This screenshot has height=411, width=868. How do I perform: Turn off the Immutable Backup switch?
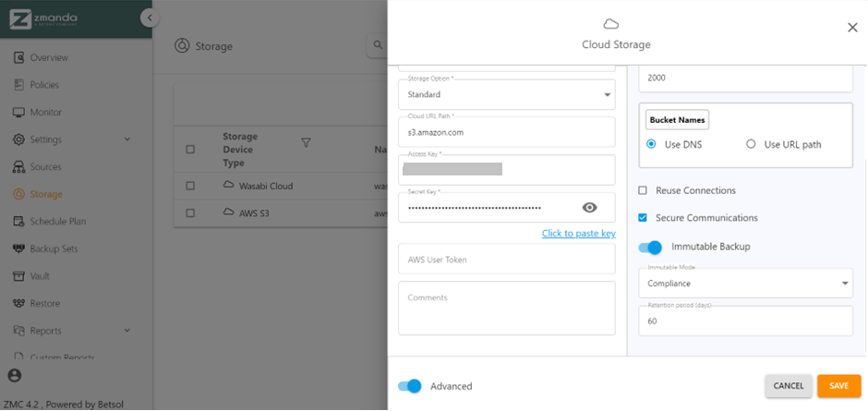650,247
